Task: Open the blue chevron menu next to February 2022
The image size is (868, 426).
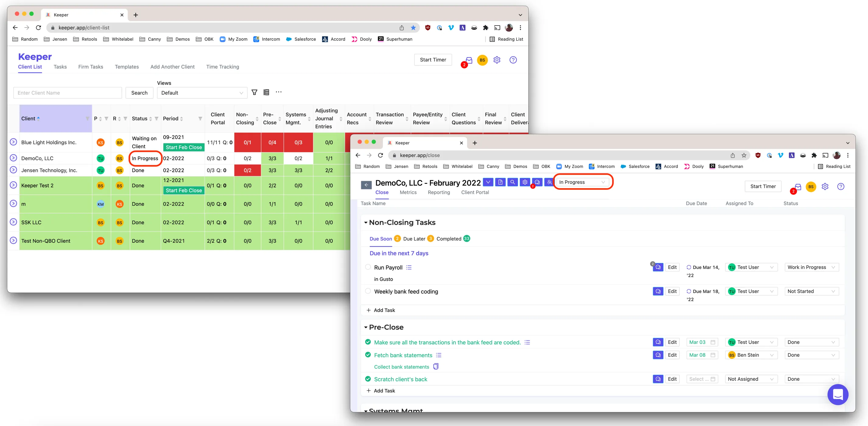Action: pos(488,182)
